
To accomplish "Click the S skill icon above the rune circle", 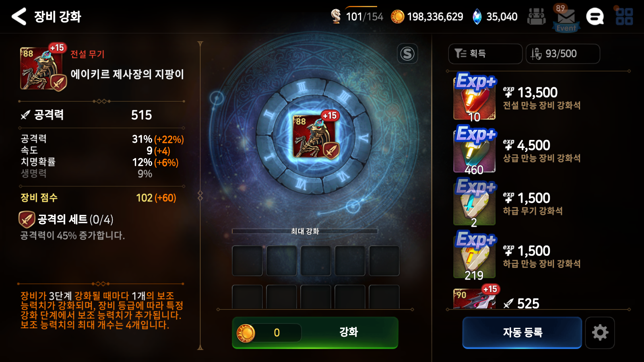I will 407,53.
